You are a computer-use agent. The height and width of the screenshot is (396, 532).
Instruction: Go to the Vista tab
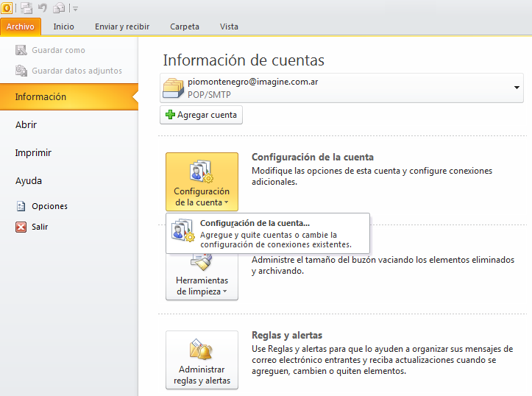coord(229,26)
